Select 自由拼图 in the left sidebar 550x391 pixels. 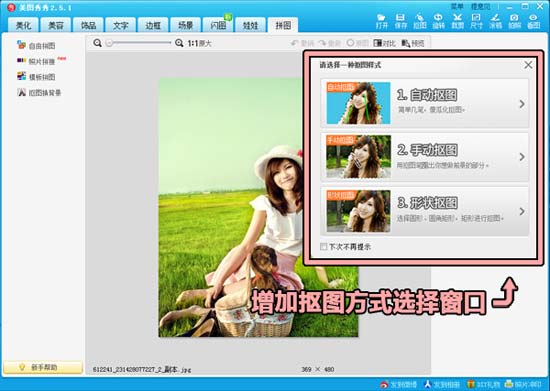pyautogui.click(x=36, y=46)
